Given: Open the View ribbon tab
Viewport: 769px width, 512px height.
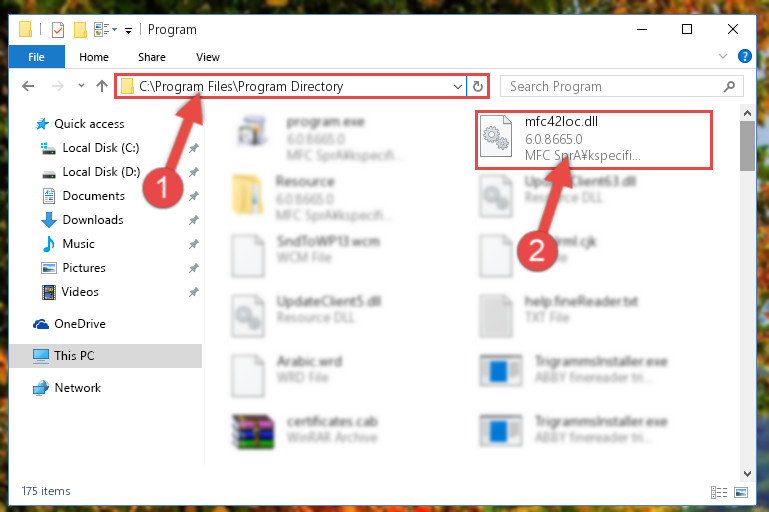Looking at the screenshot, I should click(207, 57).
